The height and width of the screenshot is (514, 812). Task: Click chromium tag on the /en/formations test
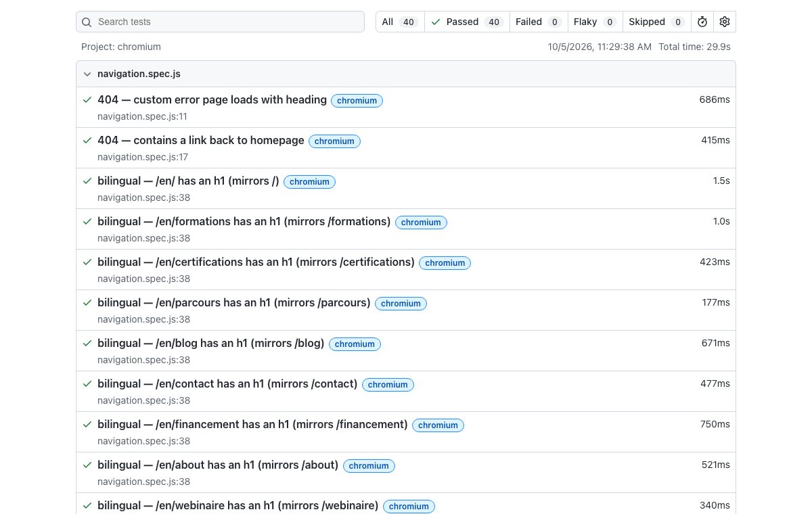pos(421,222)
